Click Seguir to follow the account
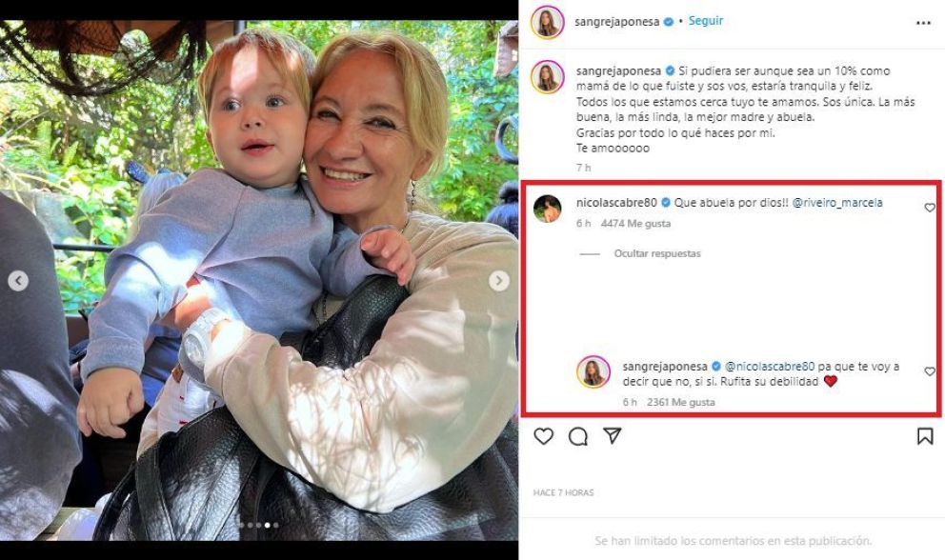 [706, 21]
